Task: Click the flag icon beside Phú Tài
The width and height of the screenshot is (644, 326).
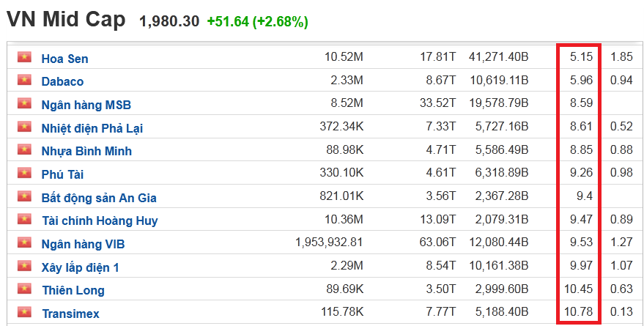Action: (25, 174)
